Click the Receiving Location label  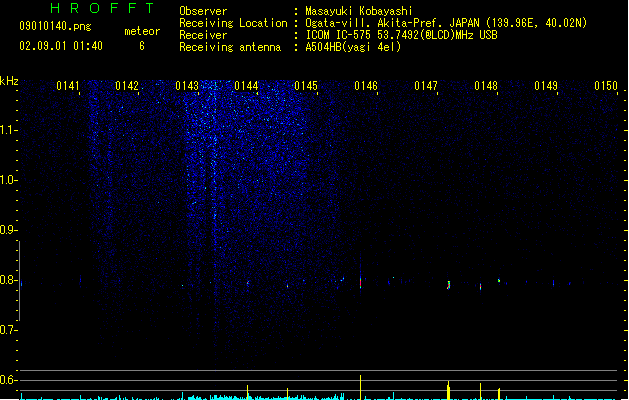coord(233,23)
